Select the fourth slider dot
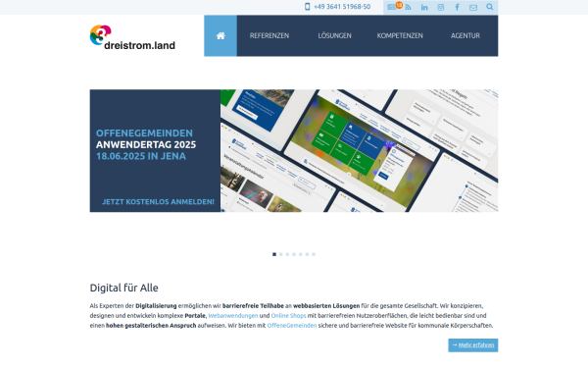 [x=294, y=254]
